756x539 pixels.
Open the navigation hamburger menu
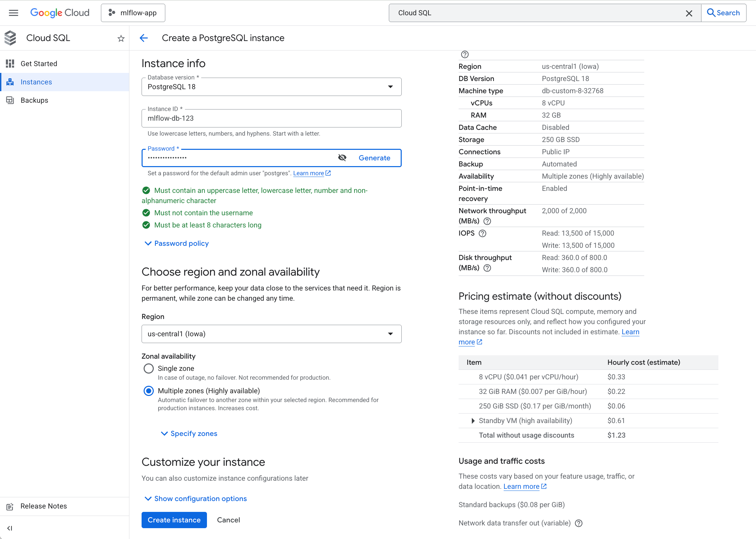(14, 13)
